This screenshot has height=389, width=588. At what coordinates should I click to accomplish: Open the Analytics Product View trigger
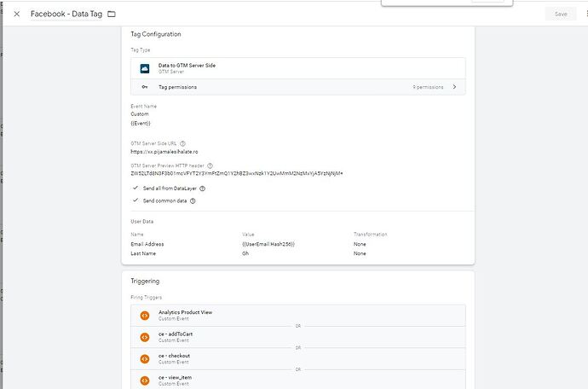coord(298,316)
